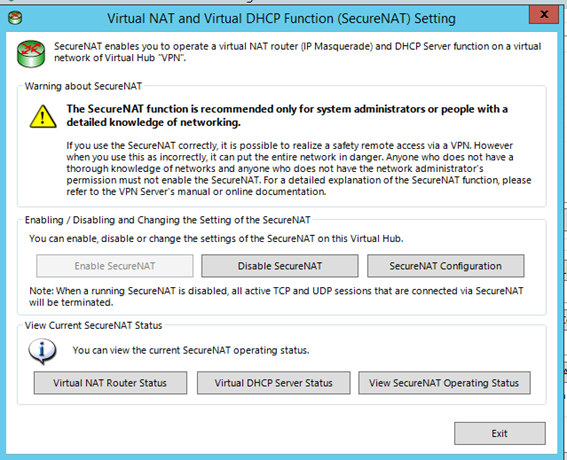Click the green SecureNAT router icon
The height and width of the screenshot is (460, 567).
click(x=31, y=54)
